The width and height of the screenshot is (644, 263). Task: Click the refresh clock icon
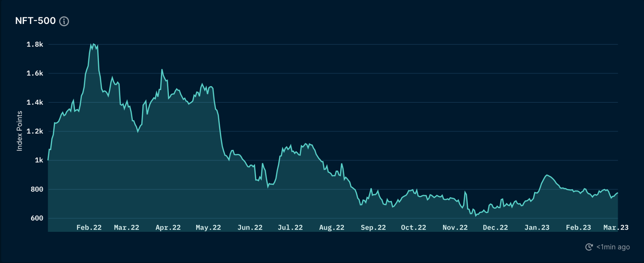pos(589,247)
